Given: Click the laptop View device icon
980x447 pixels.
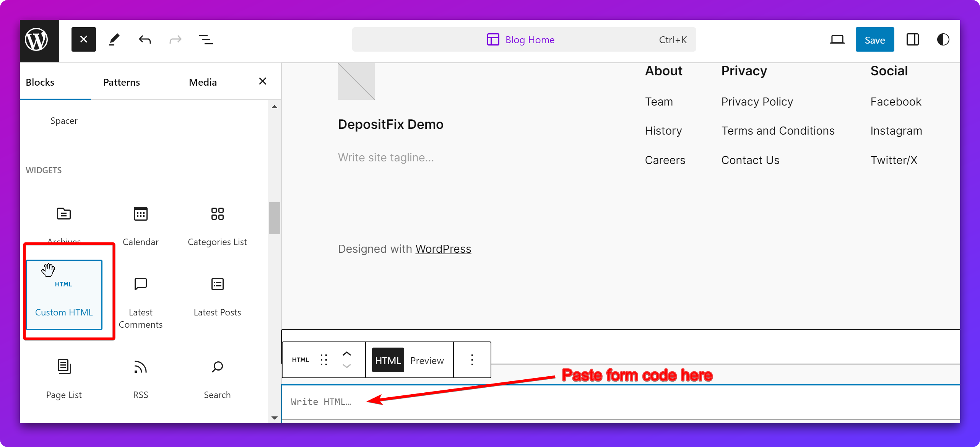Looking at the screenshot, I should click(x=837, y=39).
